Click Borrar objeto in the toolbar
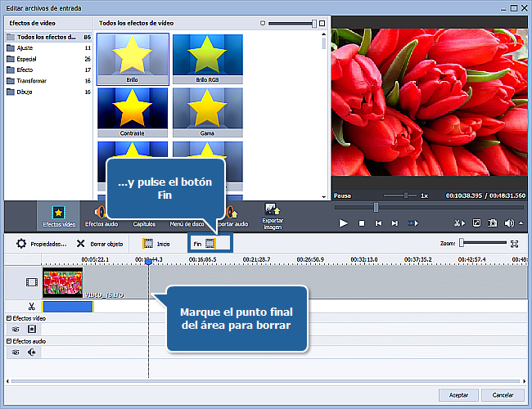The image size is (532, 409). coord(100,244)
